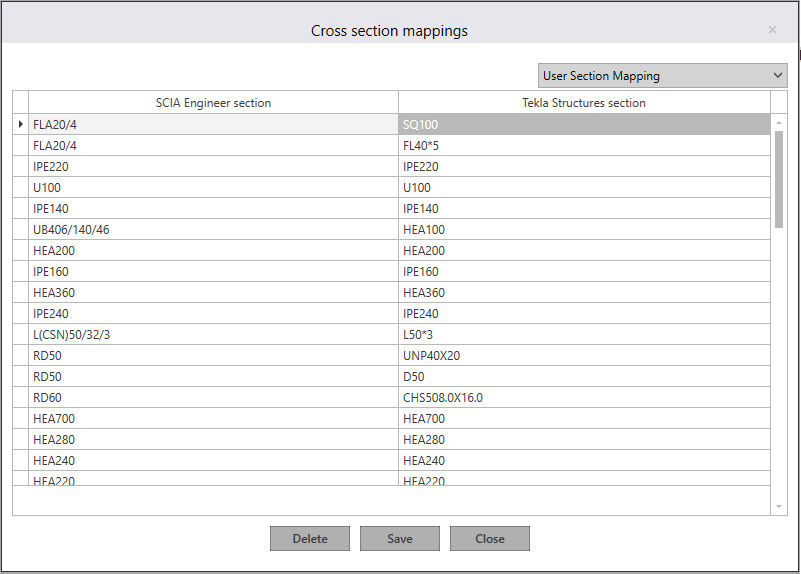Click the row header of the RD60 row
Viewport: 801px width, 574px height.
[20, 397]
